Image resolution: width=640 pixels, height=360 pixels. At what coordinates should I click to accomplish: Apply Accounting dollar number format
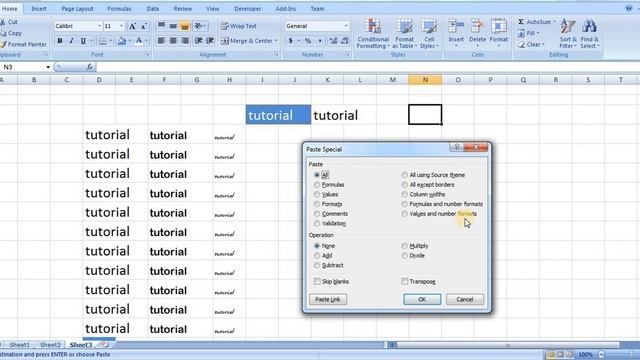click(290, 41)
